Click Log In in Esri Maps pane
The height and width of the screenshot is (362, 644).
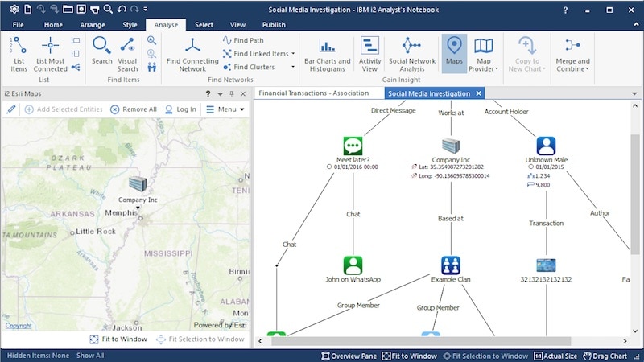[x=180, y=109]
